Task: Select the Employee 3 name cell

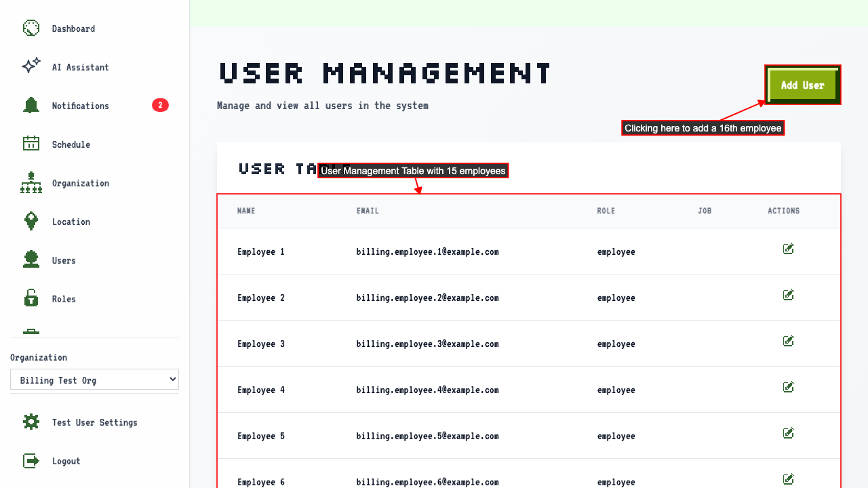Action: [x=261, y=344]
